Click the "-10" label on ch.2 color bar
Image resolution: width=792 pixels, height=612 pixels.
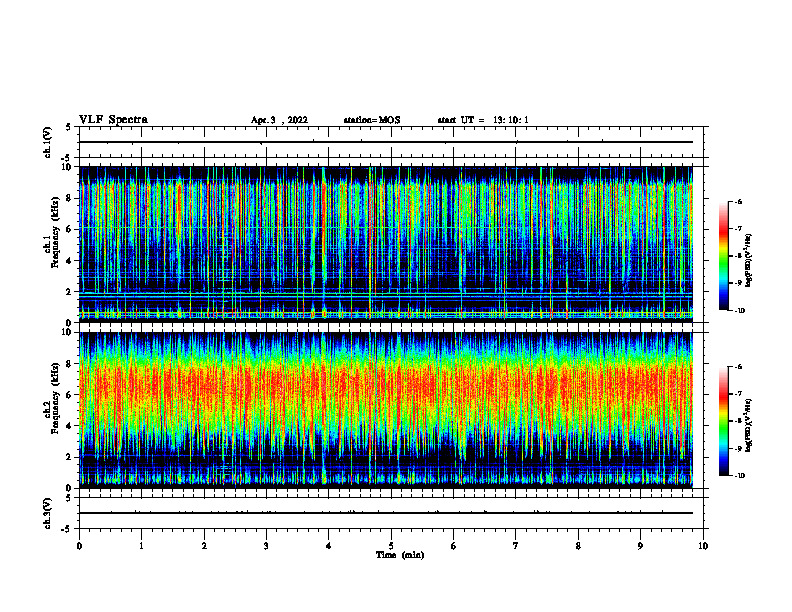[740, 476]
